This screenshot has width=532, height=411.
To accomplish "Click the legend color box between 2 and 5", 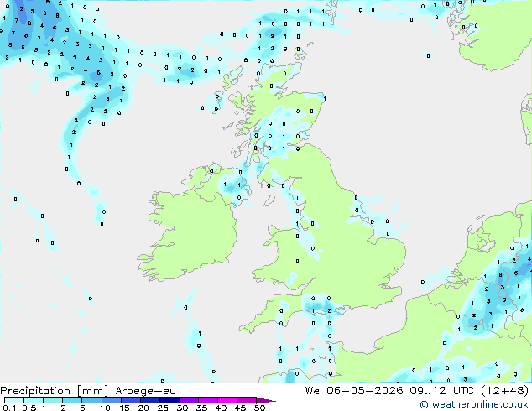I will tap(72, 400).
